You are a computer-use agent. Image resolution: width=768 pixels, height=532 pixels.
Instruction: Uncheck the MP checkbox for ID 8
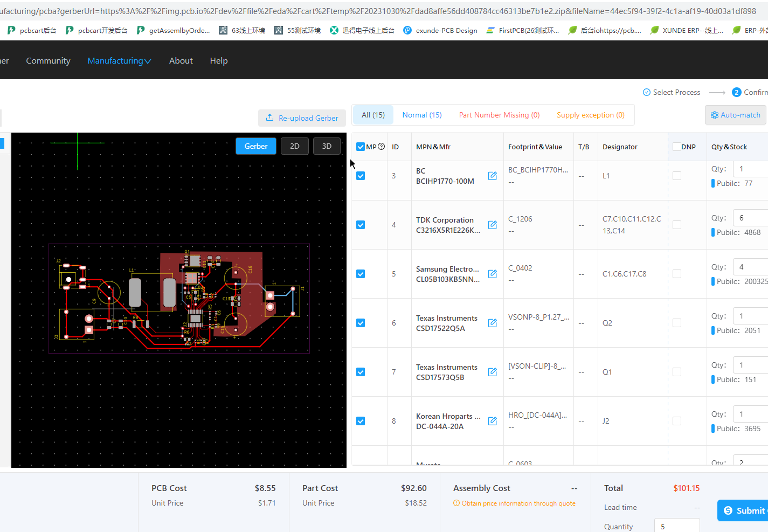coord(361,421)
